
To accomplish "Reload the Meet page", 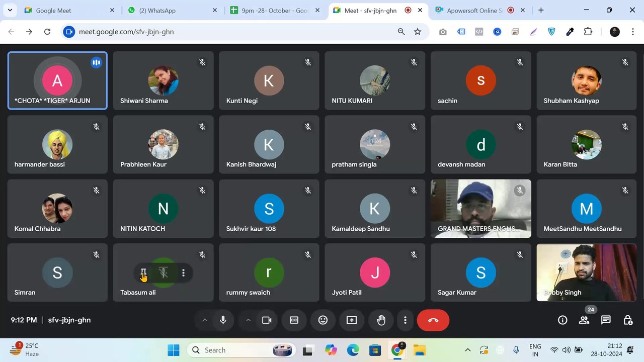I will [47, 32].
